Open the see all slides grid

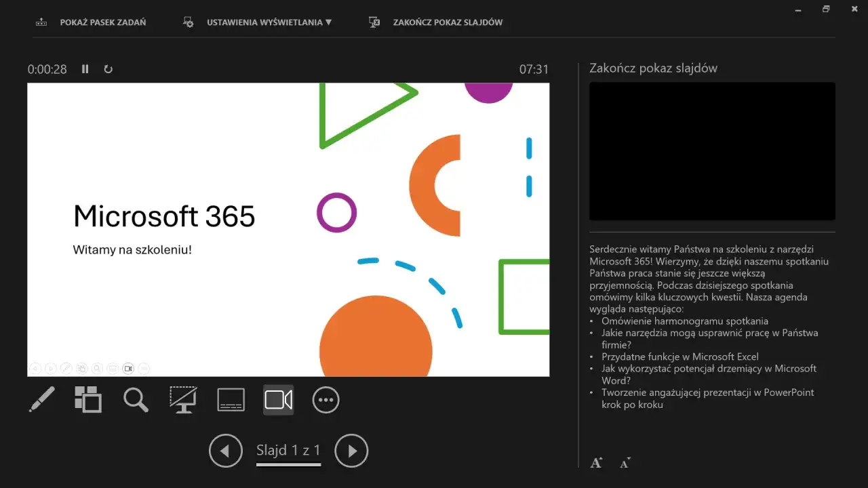coord(88,400)
